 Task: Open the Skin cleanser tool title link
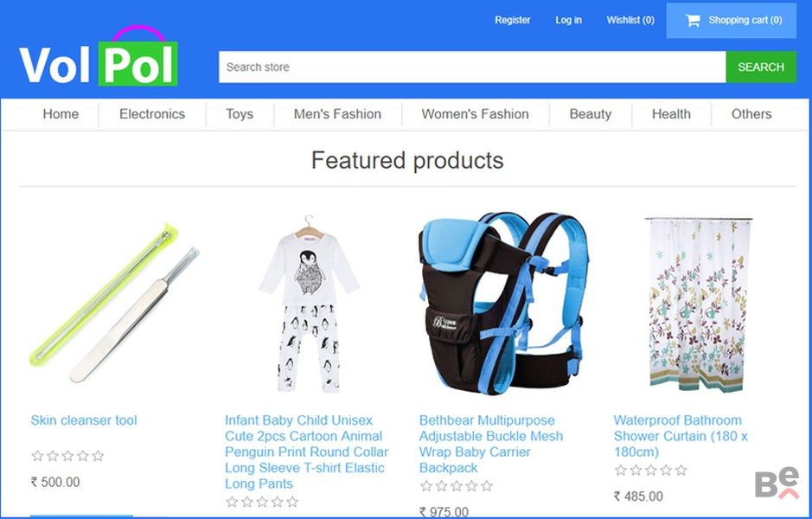(x=84, y=420)
